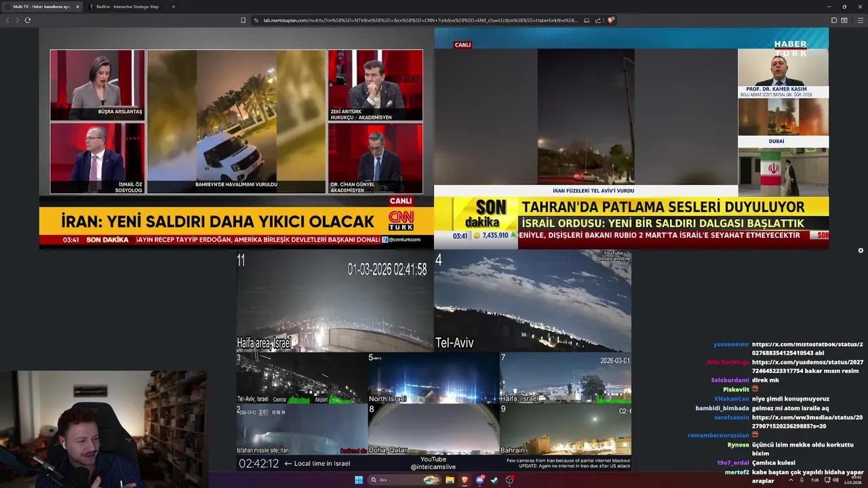Reload the current page

pos(28,20)
